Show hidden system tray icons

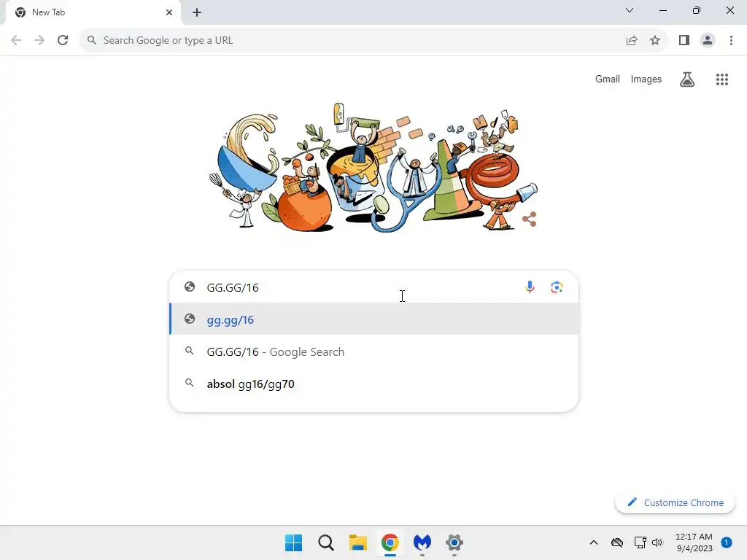coord(594,542)
